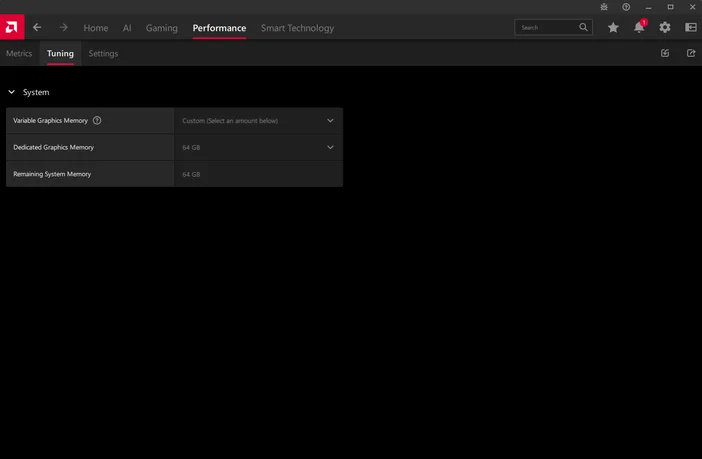Screen dimensions: 702x459
Task: Switch to the Metrics tab
Action: point(19,54)
